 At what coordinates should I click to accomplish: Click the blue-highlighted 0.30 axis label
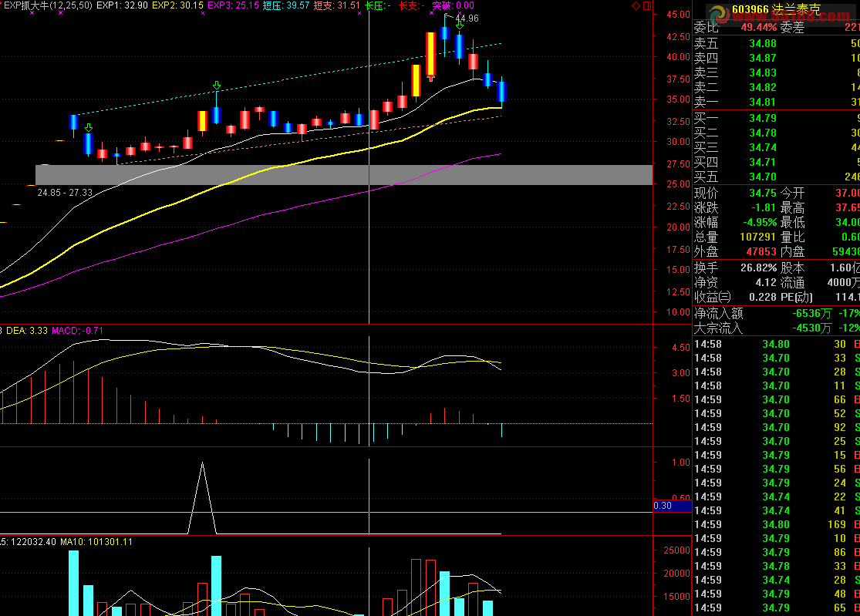[x=673, y=506]
